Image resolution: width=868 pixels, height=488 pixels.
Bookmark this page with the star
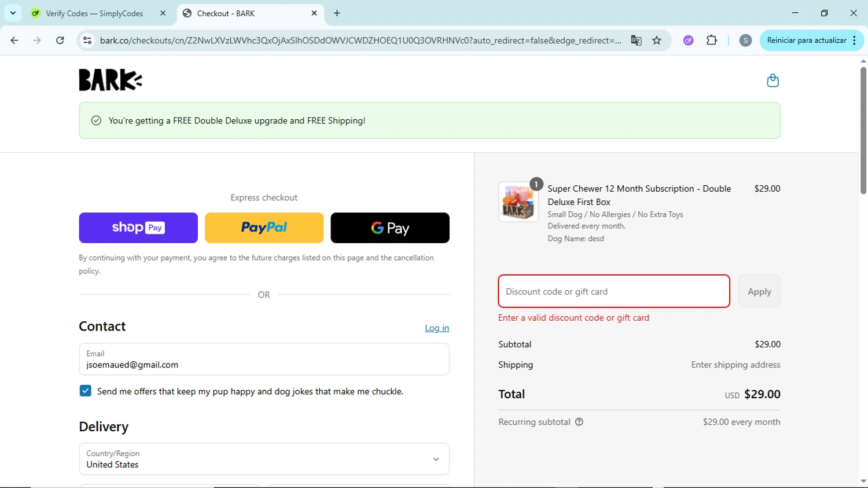tap(657, 41)
